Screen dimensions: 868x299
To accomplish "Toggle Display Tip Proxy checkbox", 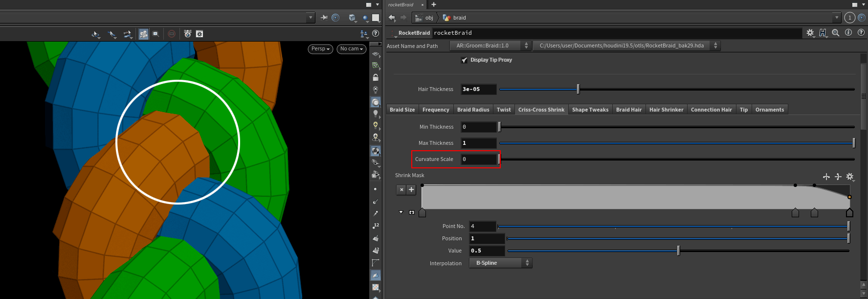I will click(x=465, y=60).
